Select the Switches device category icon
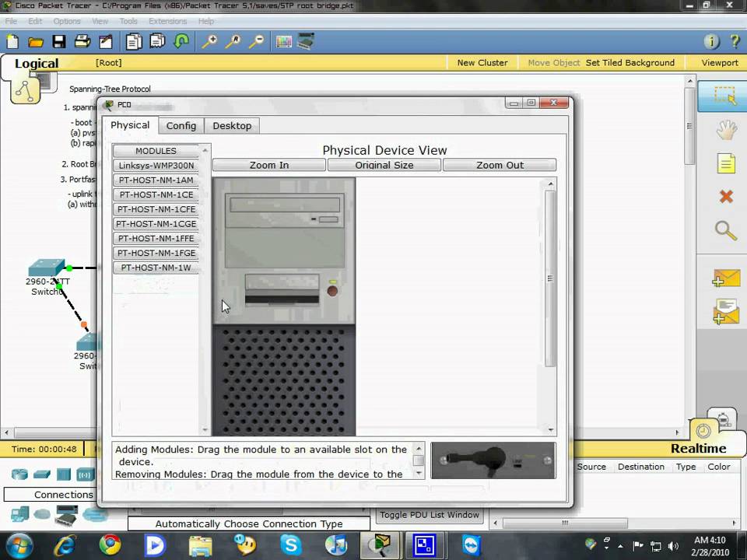The image size is (747, 560). pyautogui.click(x=42, y=474)
